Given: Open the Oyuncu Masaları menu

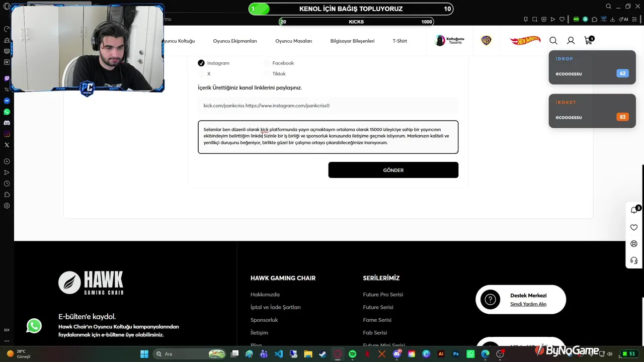Looking at the screenshot, I should [x=294, y=41].
